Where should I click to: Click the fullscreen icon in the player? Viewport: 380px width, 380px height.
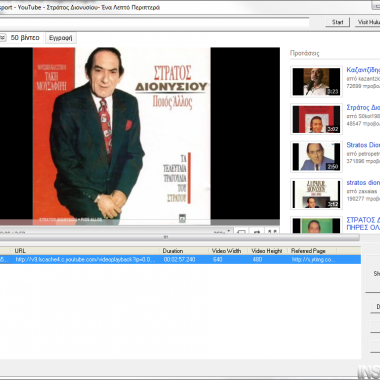point(273,231)
